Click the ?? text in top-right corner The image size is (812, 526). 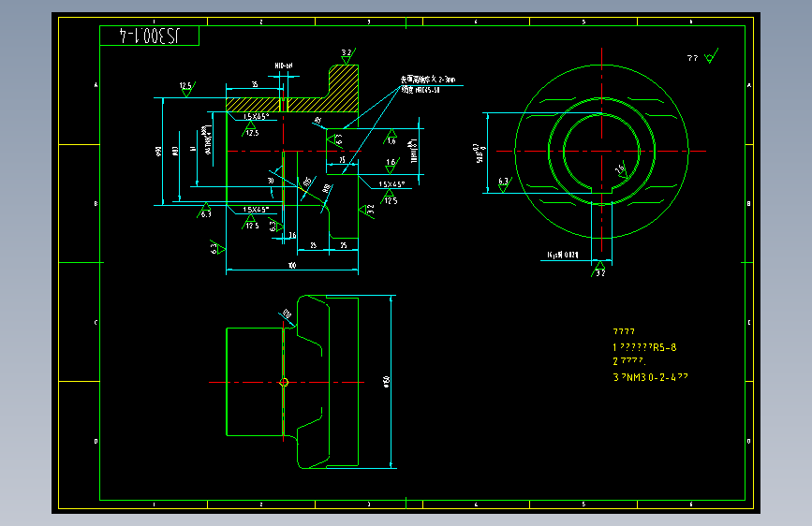pyautogui.click(x=692, y=58)
